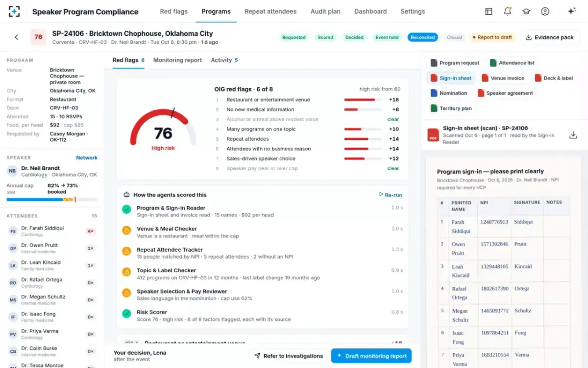Switch to the Activity 5 tab
Screen dimensions: 588x368
click(224, 60)
